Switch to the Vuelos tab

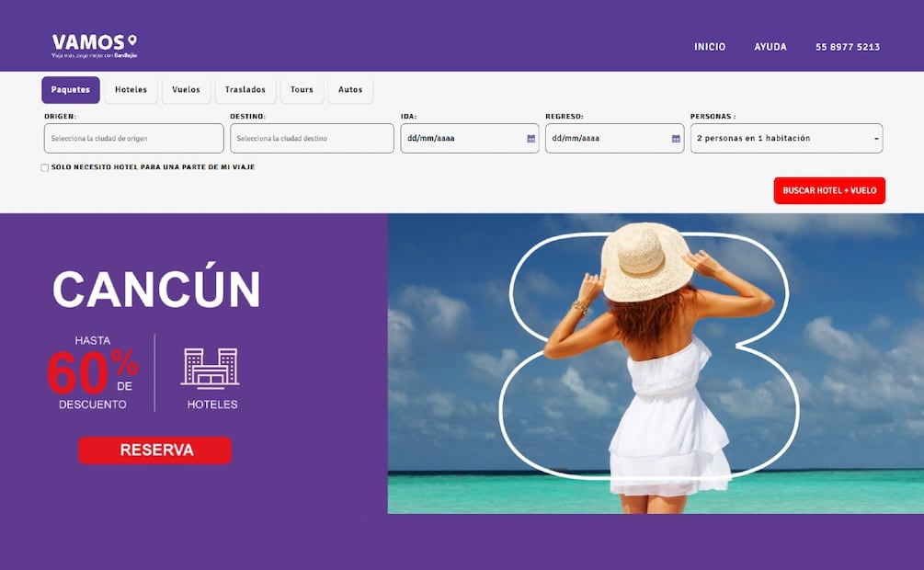point(186,89)
